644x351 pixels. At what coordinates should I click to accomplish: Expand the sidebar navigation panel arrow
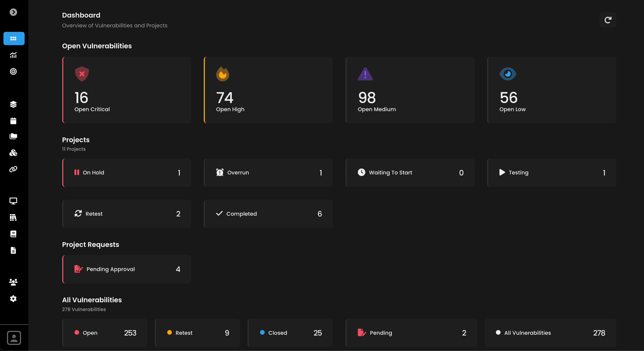(x=13, y=12)
